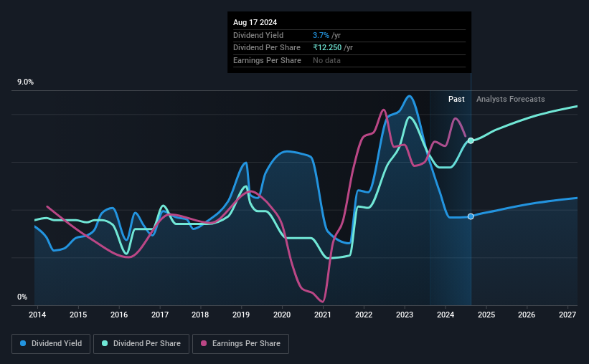Toggle the Dividend Per Share legend button
Viewport: 589px width, 364px height.
pos(141,344)
